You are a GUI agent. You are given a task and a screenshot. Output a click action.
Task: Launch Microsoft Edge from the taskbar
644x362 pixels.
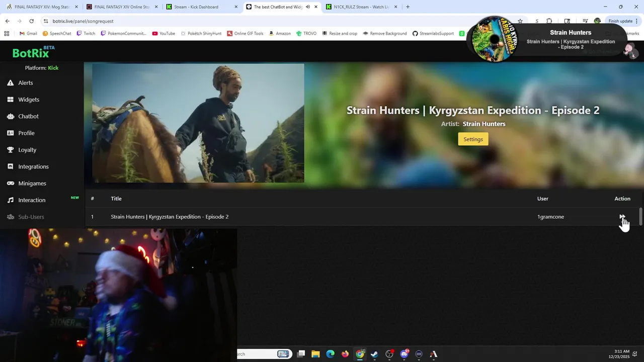coord(330,354)
